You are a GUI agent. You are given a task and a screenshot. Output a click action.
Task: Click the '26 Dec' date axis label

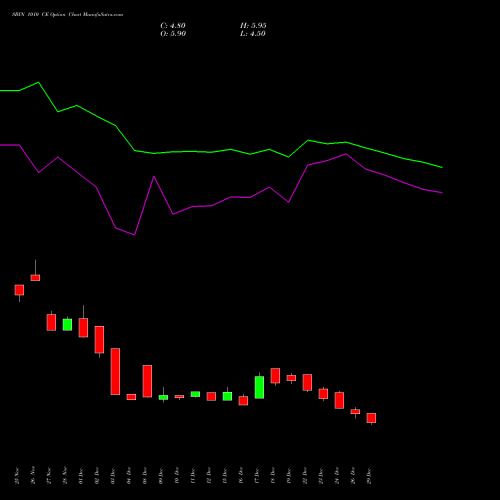click(353, 476)
